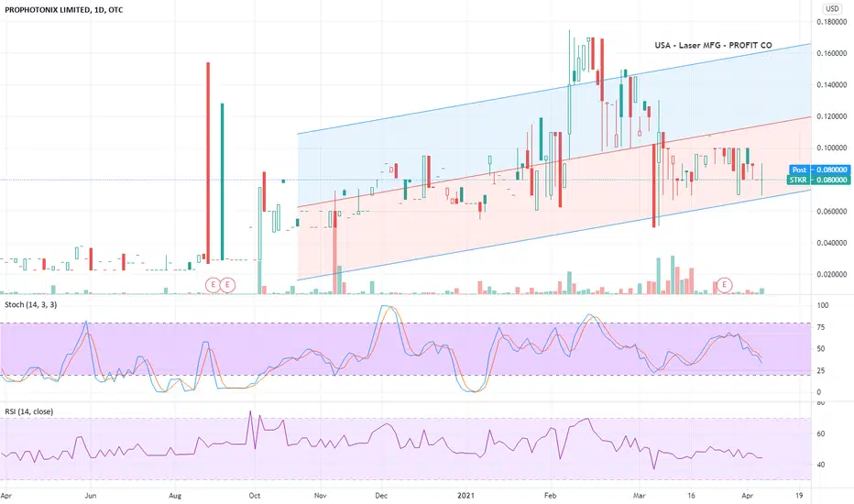Click the 25 level on the Stoch scale
The width and height of the screenshot is (854, 504).
tap(821, 370)
